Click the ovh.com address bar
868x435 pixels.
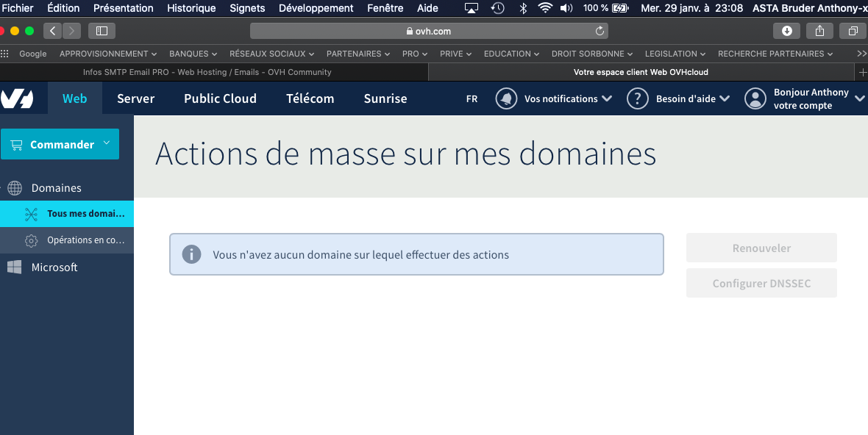pyautogui.click(x=428, y=31)
